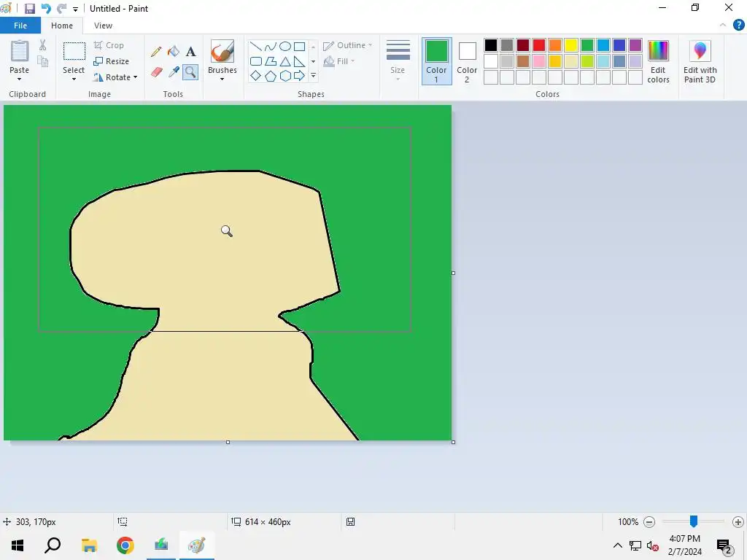Choose the Pentagon shape
The image size is (747, 560).
(x=270, y=76)
